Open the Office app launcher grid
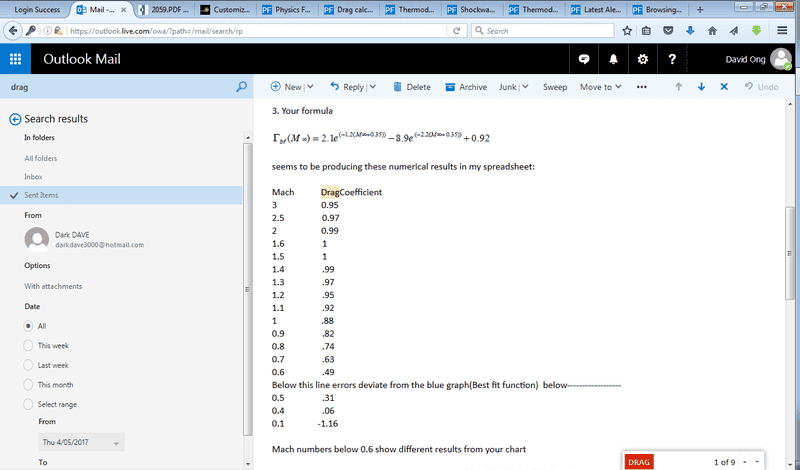Viewport: 800px width, 470px height. tap(15, 59)
